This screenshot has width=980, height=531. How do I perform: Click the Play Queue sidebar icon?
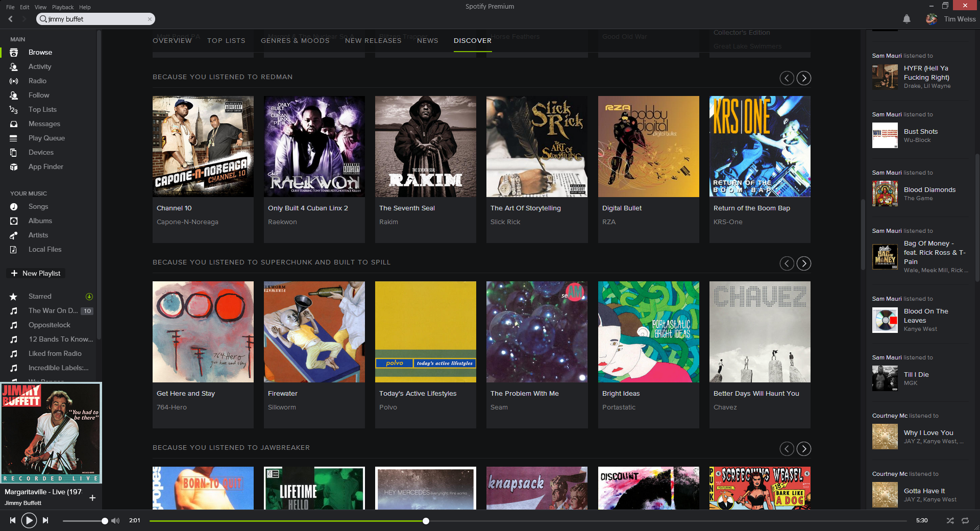click(14, 138)
